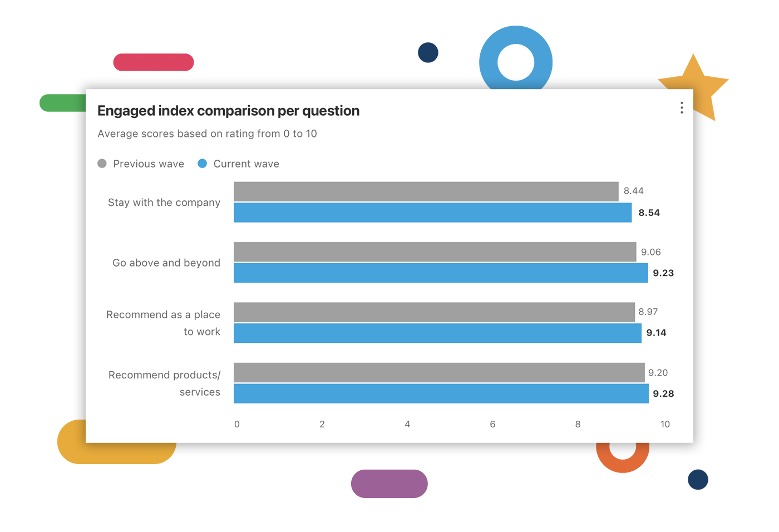Click blue Recommend products/services bar
The height and width of the screenshot is (532, 779).
[441, 393]
